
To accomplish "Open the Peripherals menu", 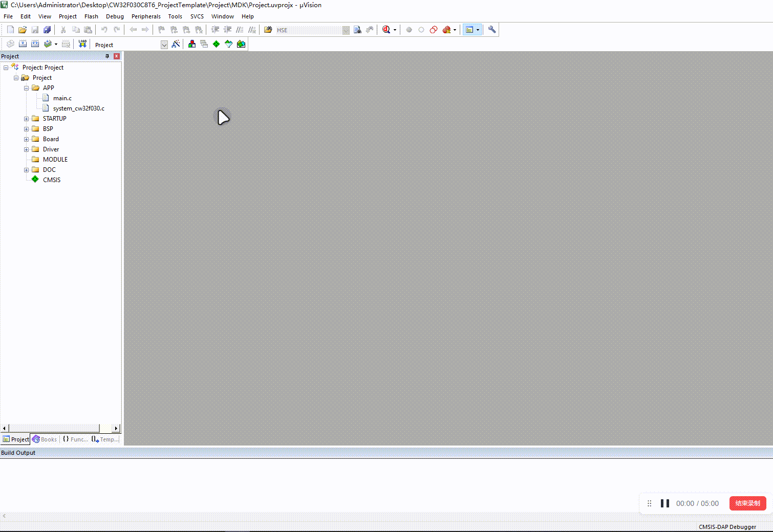I will pyautogui.click(x=146, y=16).
